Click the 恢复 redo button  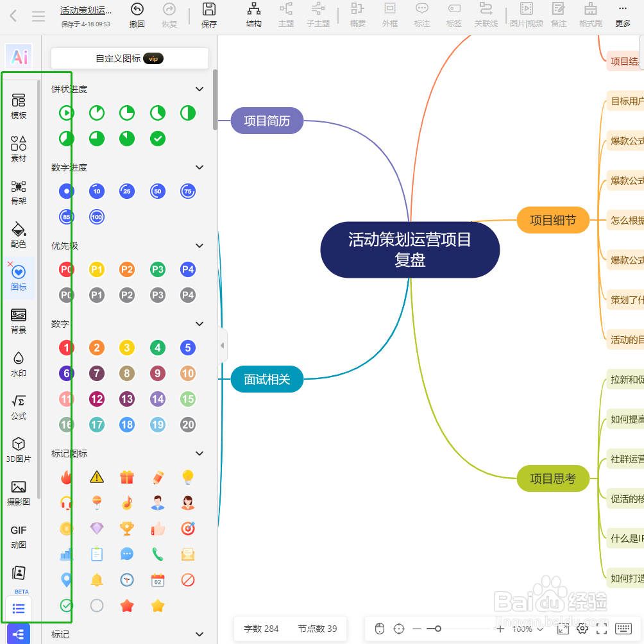pos(169,15)
